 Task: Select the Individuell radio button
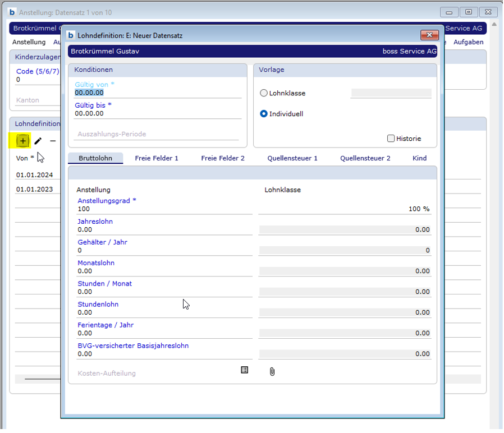pyautogui.click(x=264, y=114)
